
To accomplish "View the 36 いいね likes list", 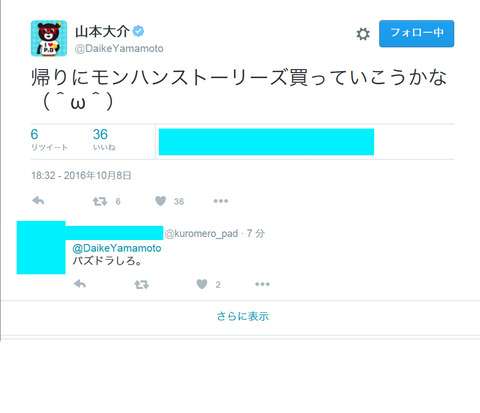I will tap(104, 140).
